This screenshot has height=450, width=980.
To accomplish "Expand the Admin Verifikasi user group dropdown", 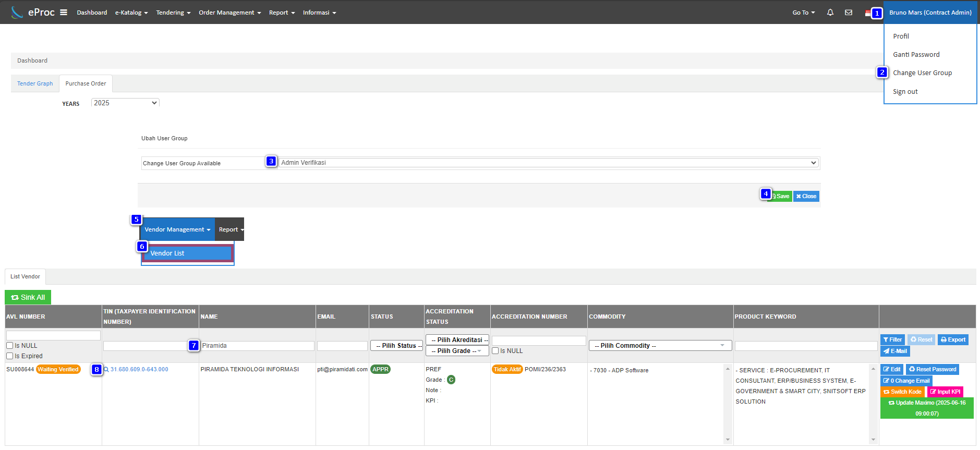I will tap(548, 163).
